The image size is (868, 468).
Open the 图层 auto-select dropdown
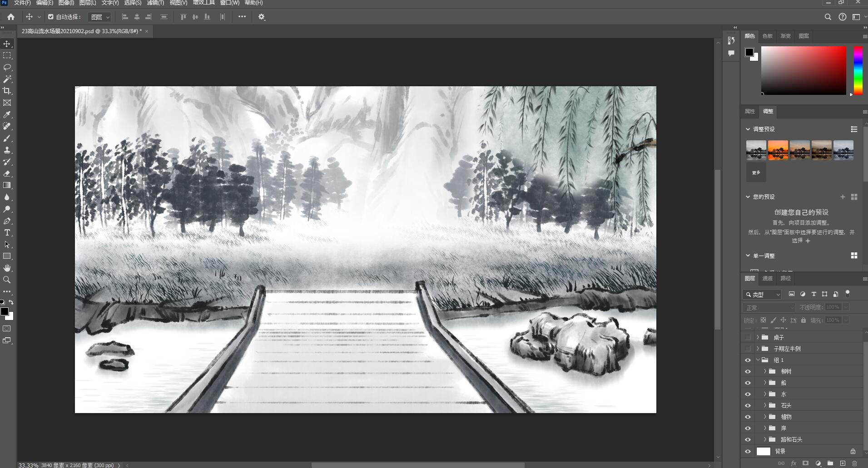(x=99, y=17)
